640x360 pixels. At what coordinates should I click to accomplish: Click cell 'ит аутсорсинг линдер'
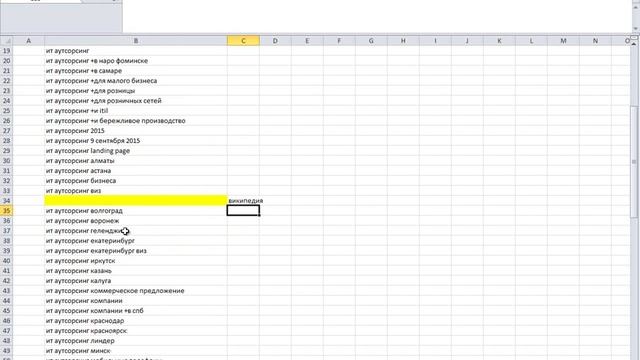tap(136, 341)
